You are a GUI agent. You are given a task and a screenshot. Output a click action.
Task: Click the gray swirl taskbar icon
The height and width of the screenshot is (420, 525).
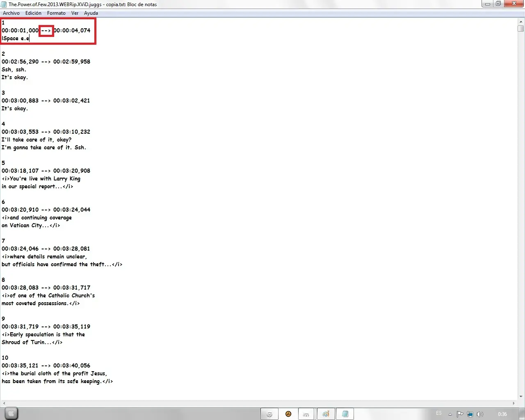pyautogui.click(x=269, y=414)
